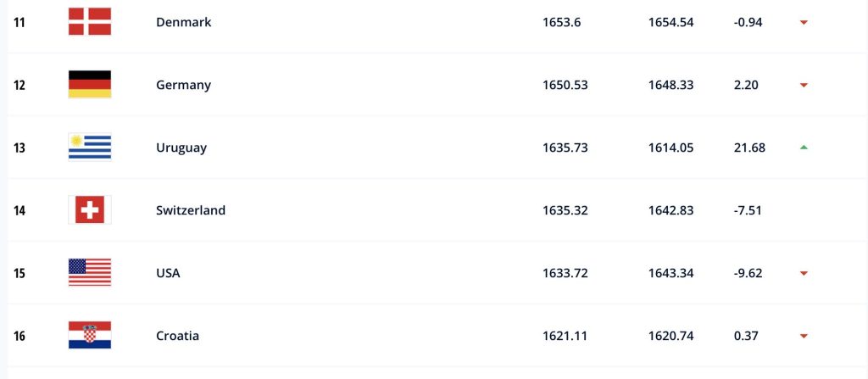
Task: Click Uruguay's total points value 1635.73
Action: tap(565, 148)
